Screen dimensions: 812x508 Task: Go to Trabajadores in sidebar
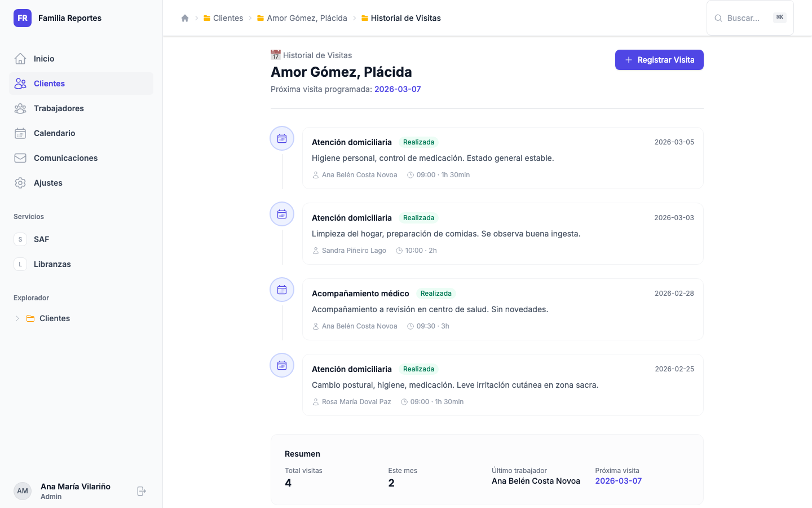click(59, 108)
